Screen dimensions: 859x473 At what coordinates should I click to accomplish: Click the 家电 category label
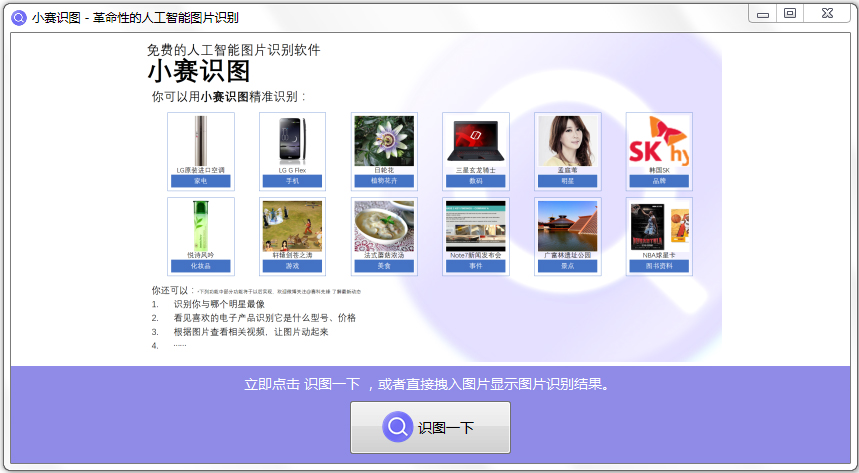point(201,181)
